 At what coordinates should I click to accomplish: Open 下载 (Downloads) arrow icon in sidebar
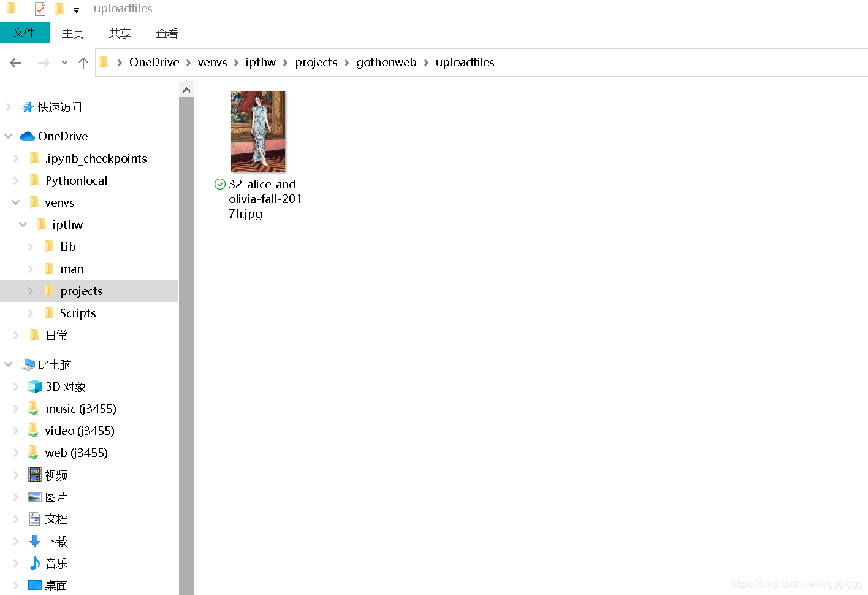point(35,541)
